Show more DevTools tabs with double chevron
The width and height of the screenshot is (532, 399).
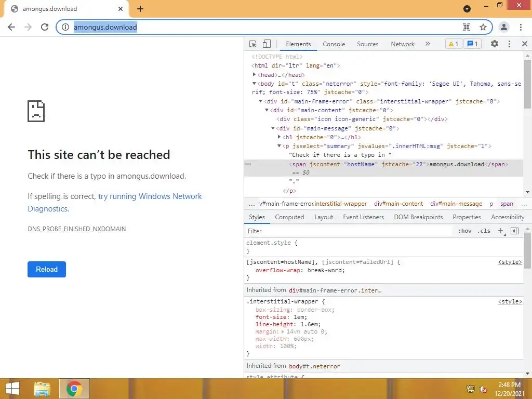428,44
